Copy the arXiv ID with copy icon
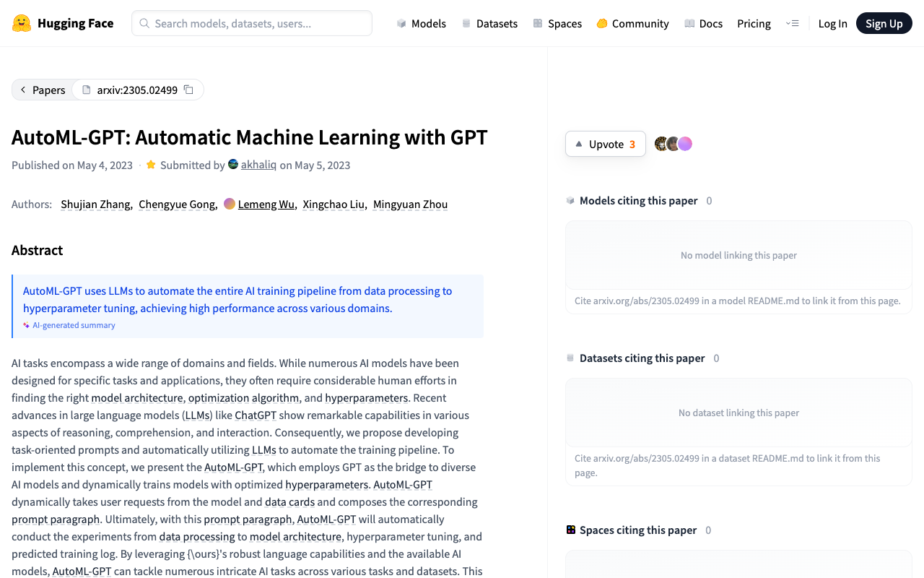The image size is (924, 578). point(188,90)
